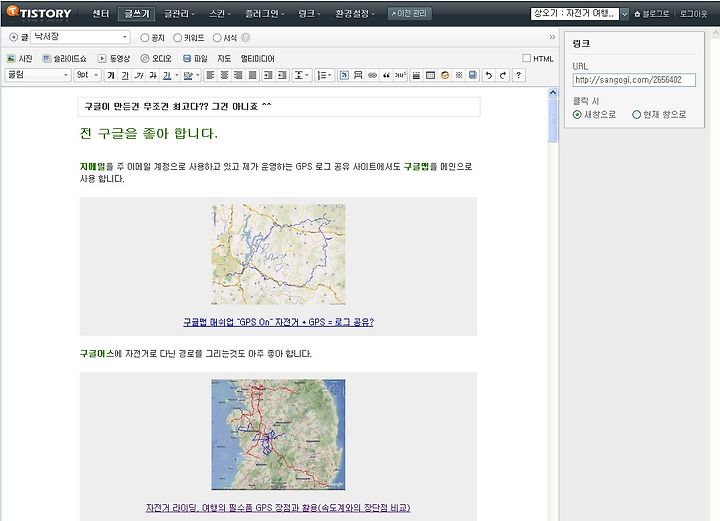Image resolution: width=720 pixels, height=521 pixels.
Task: Insert 멀티미디어 content
Action: tap(258, 58)
